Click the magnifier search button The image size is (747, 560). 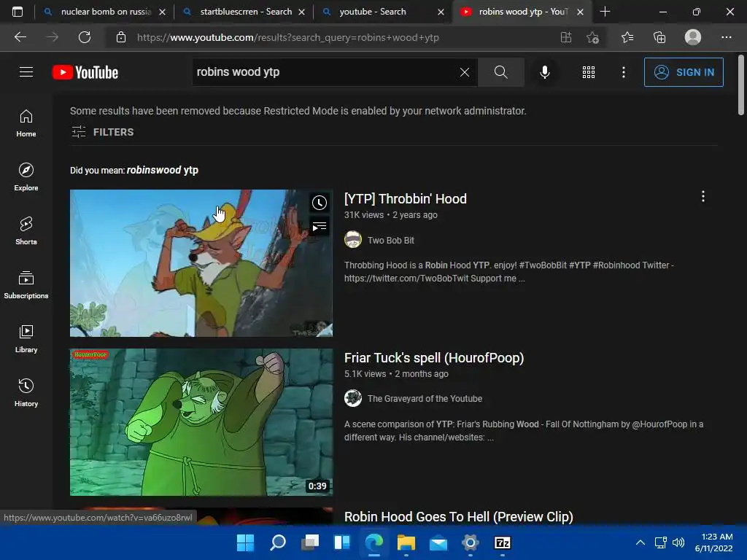500,72
